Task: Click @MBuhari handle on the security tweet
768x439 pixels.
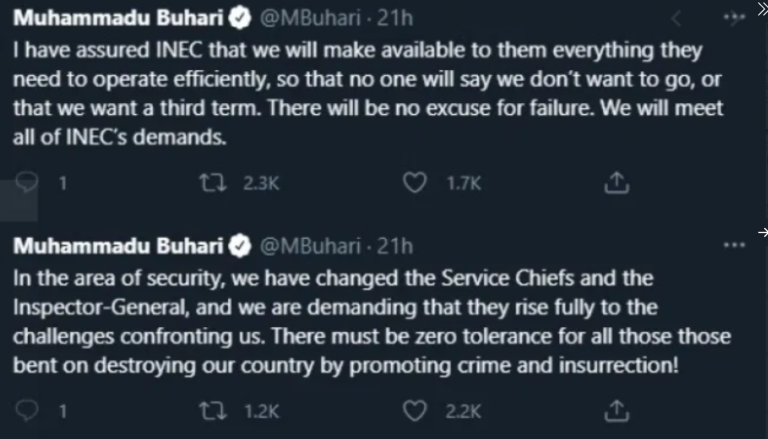Action: click(x=311, y=246)
